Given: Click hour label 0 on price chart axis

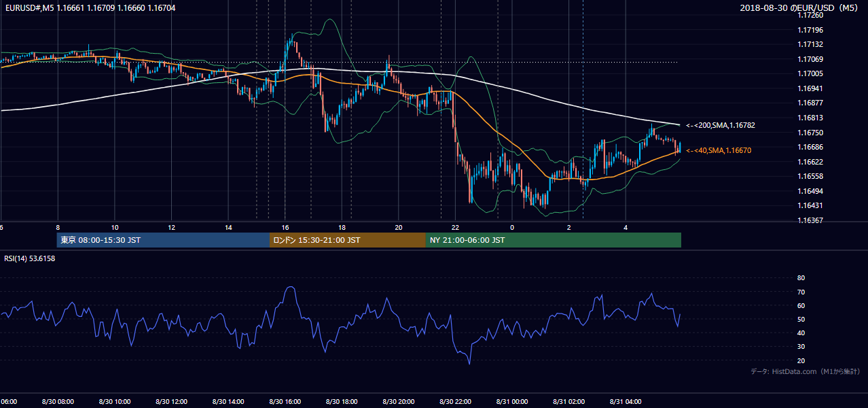Looking at the screenshot, I should [512, 227].
